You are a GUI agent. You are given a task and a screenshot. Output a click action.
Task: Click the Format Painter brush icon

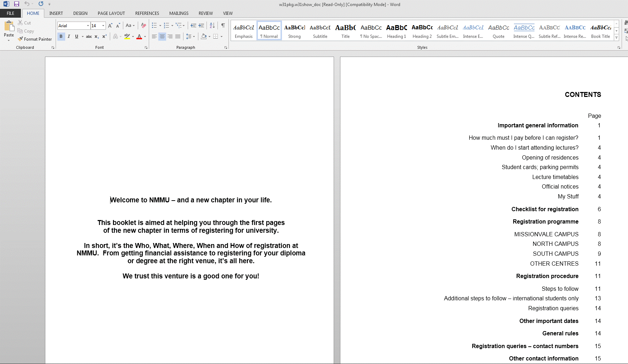[x=21, y=39]
